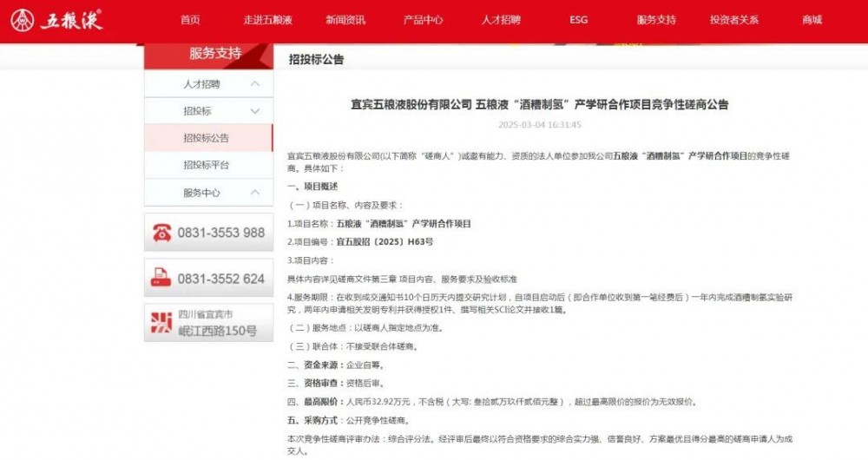The image size is (868, 460).
Task: Expand the 人才招聘 sidebar chevron
Action: point(254,84)
